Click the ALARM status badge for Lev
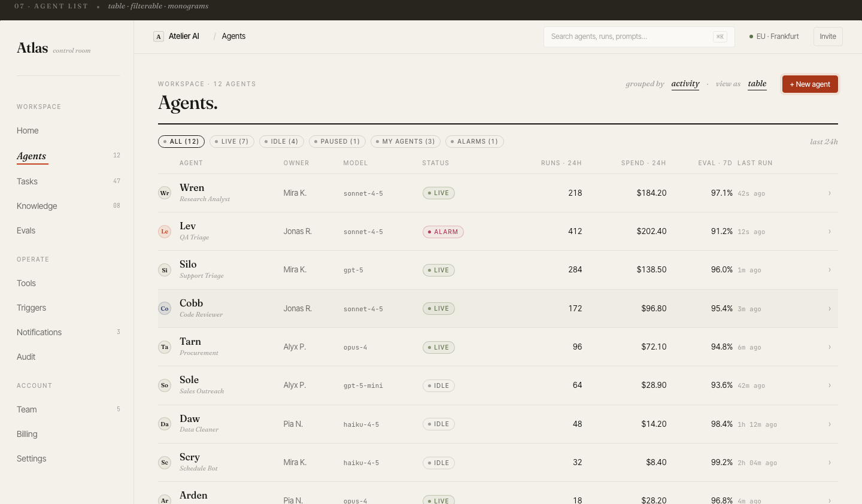This screenshot has width=862, height=504. 444,232
